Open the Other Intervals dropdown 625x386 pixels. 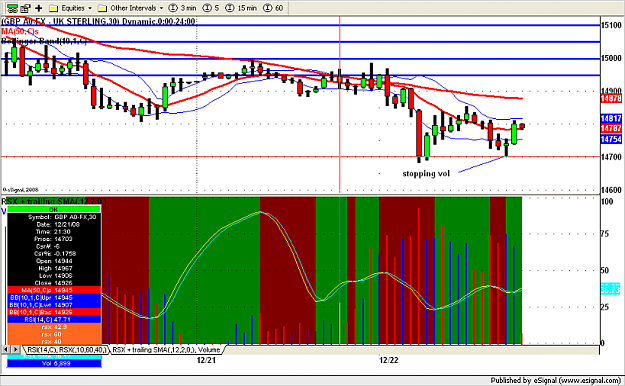click(161, 8)
